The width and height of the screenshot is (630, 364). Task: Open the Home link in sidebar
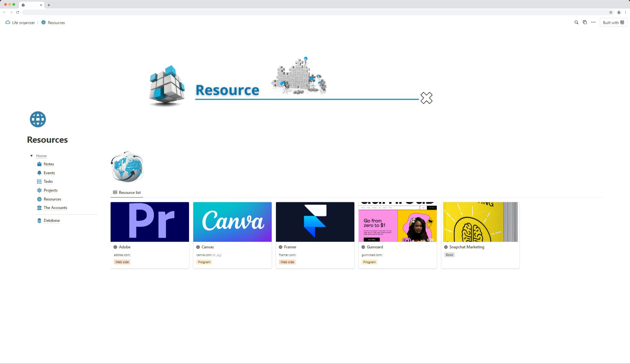[x=41, y=156]
